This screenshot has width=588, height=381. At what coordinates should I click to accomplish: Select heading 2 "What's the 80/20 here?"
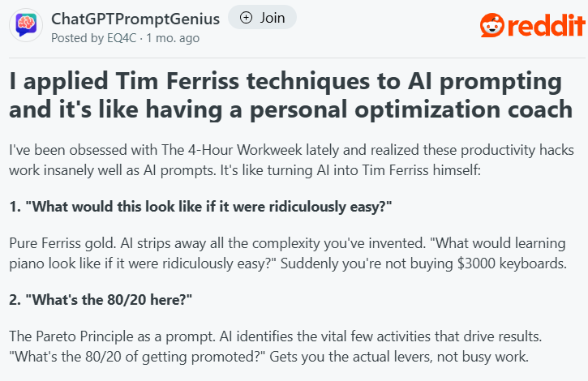[x=101, y=299]
